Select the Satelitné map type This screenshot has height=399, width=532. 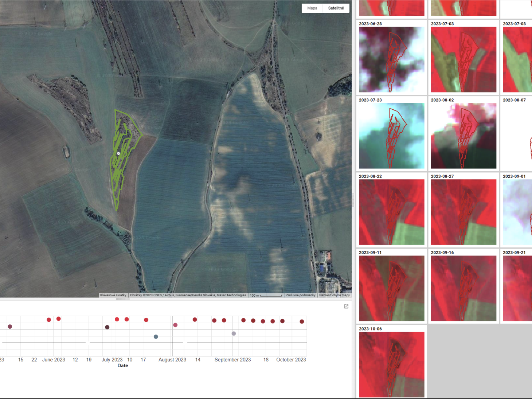(x=336, y=8)
